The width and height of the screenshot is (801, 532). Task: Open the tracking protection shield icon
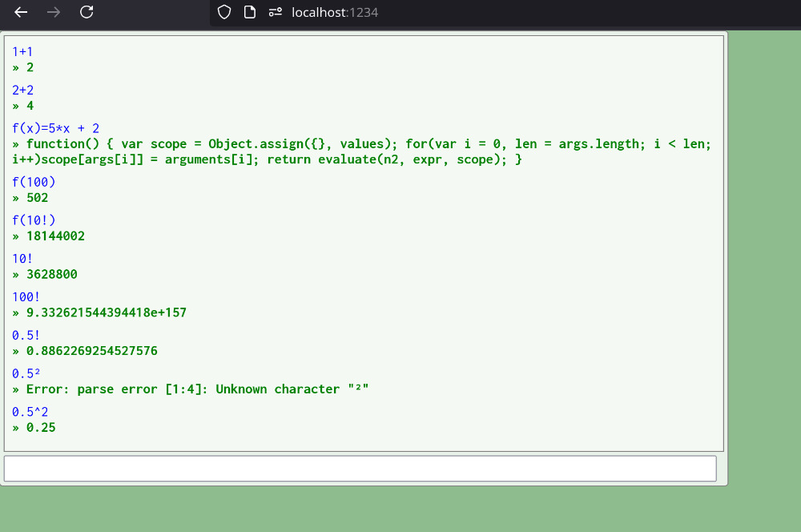coord(224,12)
